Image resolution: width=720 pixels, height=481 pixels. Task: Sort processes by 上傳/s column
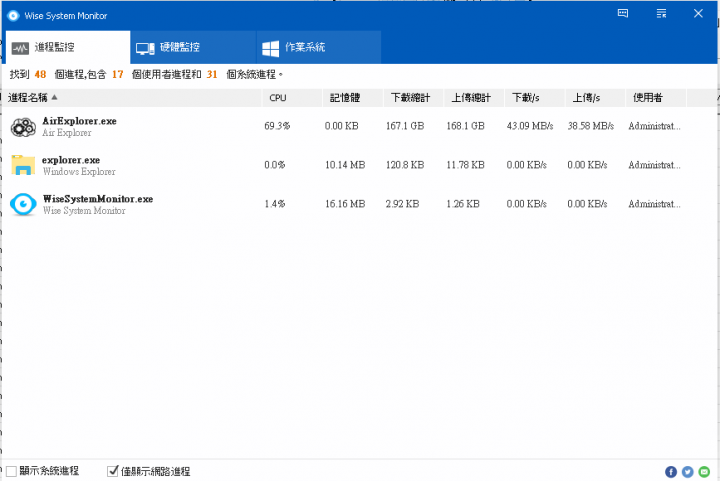(x=595, y=98)
